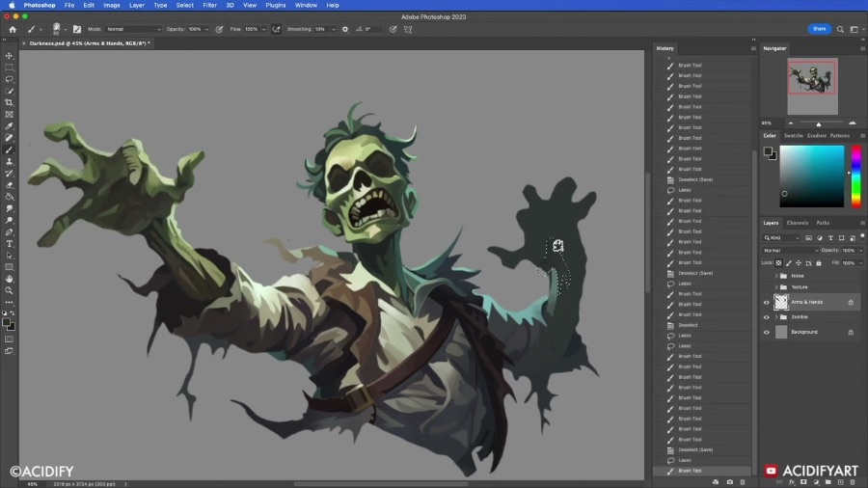This screenshot has height=488, width=868.
Task: Open the search icon beside Share
Action: point(840,29)
